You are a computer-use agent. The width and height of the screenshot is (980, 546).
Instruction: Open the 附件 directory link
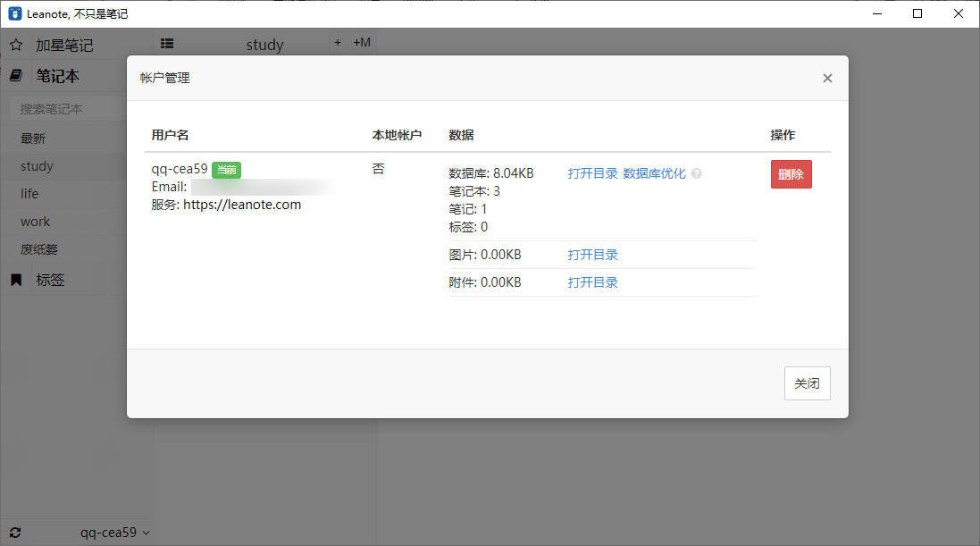pos(592,282)
